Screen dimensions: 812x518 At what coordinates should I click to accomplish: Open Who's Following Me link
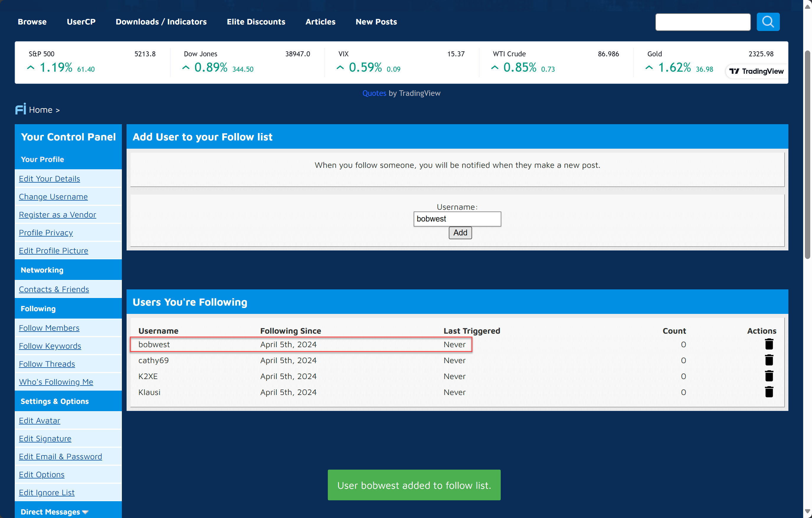(x=56, y=381)
